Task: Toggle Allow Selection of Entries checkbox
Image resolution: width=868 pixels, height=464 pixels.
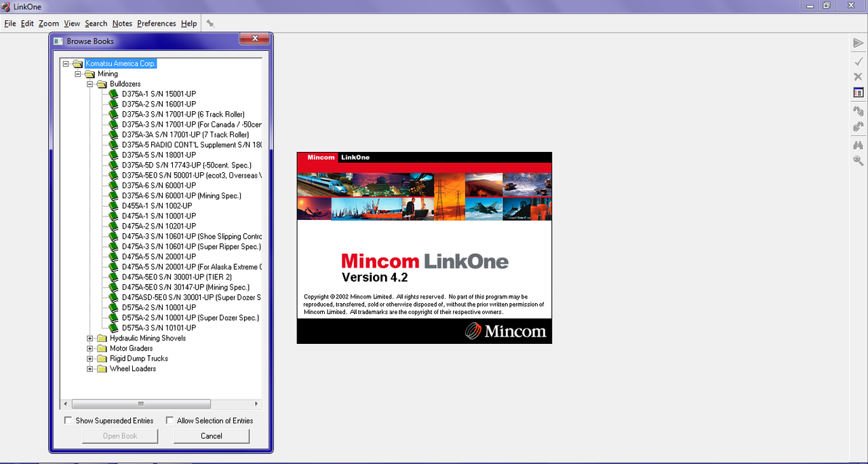Action: [170, 421]
